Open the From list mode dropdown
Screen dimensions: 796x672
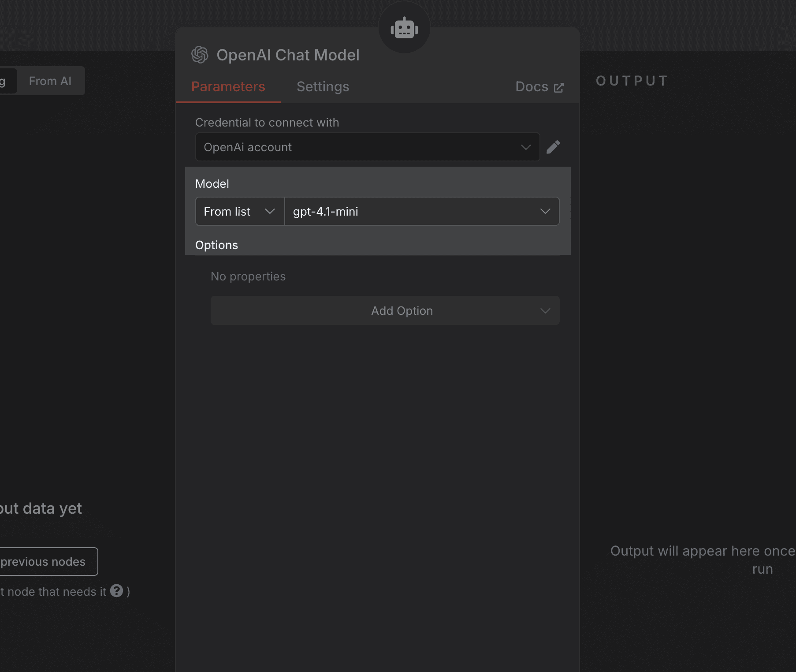240,212
